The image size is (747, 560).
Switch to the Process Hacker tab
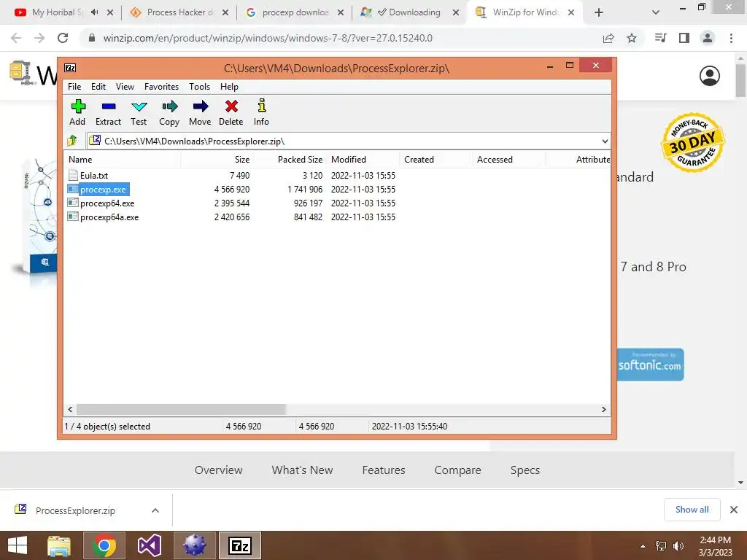click(179, 12)
